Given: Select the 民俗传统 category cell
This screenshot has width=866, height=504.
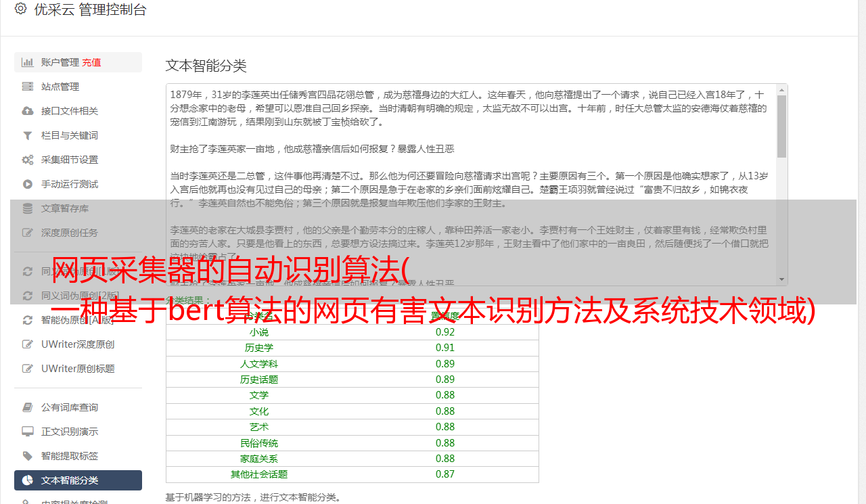Looking at the screenshot, I should (x=259, y=443).
